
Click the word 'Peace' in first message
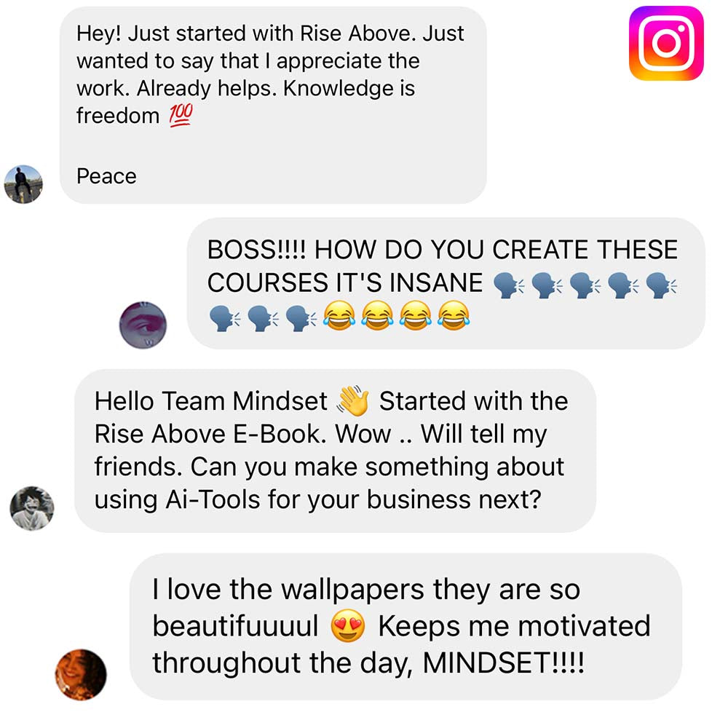pyautogui.click(x=106, y=176)
